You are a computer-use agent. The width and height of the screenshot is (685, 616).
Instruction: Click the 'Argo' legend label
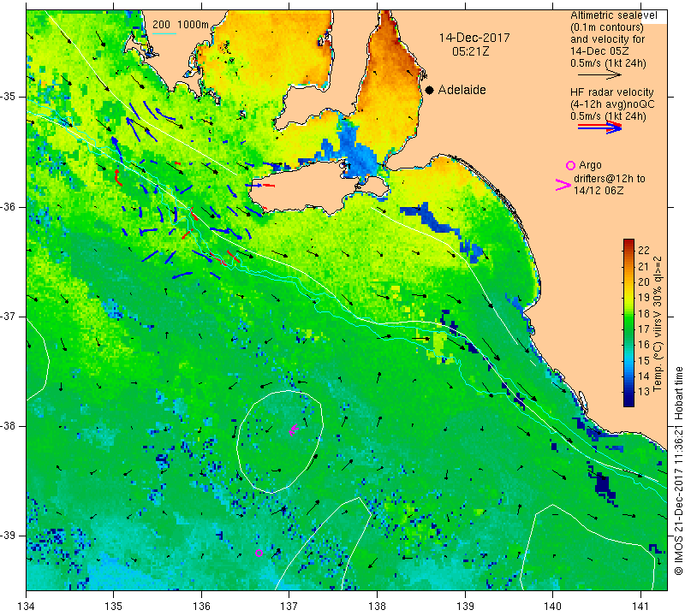(590, 165)
